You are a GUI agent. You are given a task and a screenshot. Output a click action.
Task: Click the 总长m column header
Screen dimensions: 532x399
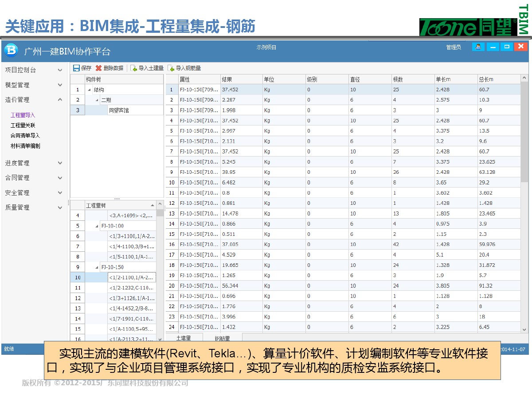pos(486,79)
